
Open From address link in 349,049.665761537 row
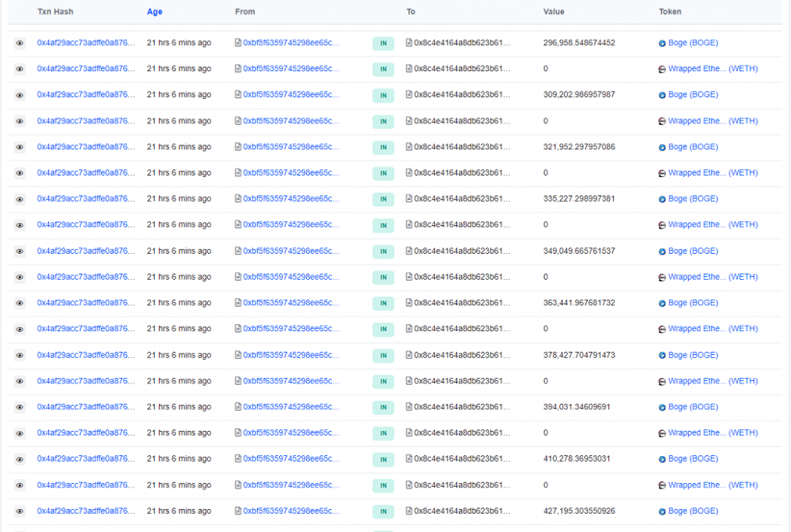pos(291,251)
